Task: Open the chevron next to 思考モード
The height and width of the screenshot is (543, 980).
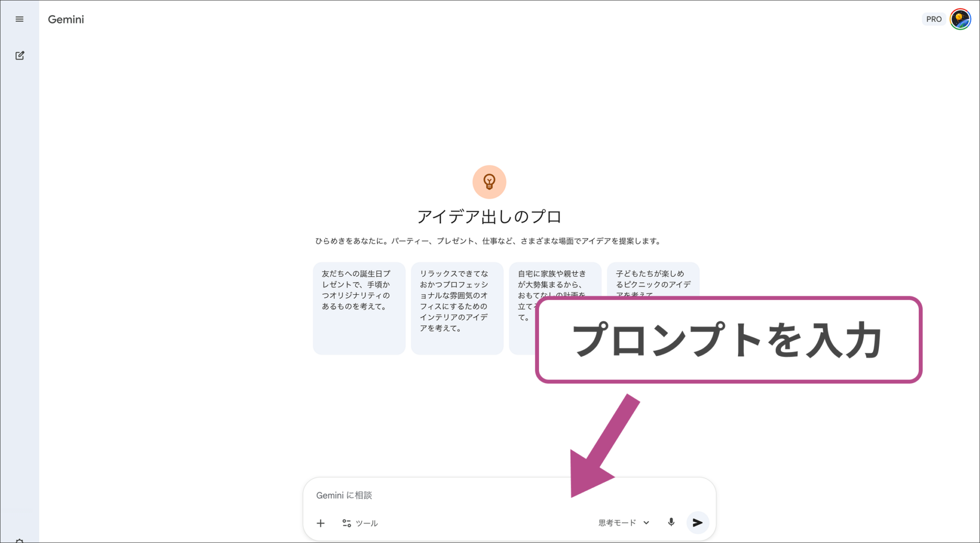Action: [647, 523]
